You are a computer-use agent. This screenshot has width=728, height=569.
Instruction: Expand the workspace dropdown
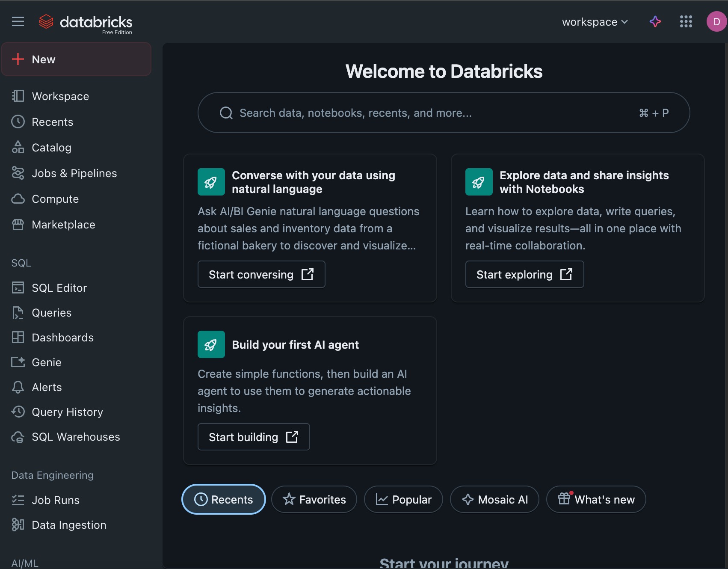coord(595,22)
